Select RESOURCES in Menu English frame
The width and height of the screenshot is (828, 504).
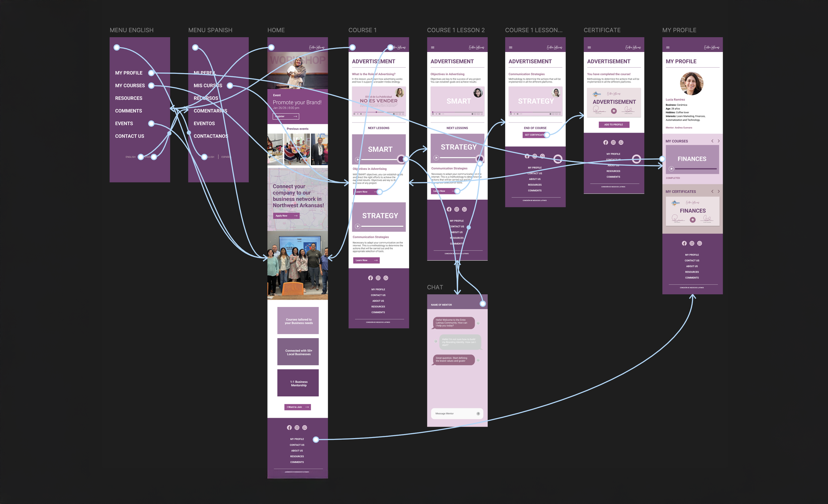click(129, 98)
